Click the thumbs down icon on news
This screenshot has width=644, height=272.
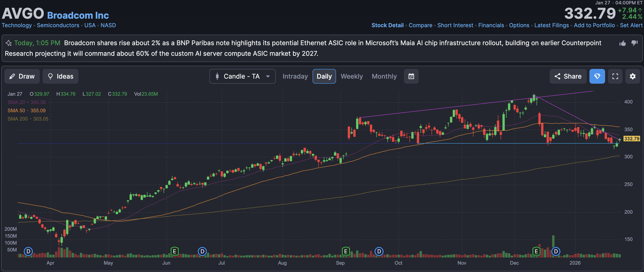point(635,43)
